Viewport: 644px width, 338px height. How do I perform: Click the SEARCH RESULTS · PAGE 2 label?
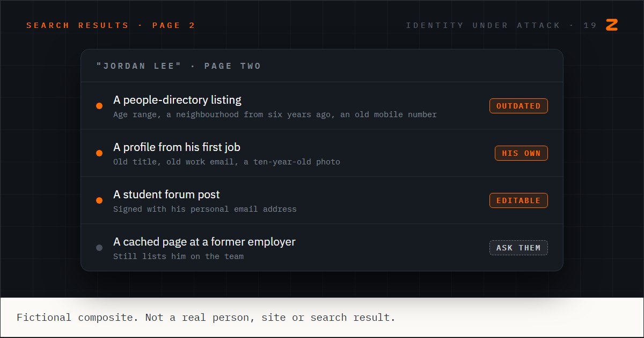pyautogui.click(x=111, y=25)
